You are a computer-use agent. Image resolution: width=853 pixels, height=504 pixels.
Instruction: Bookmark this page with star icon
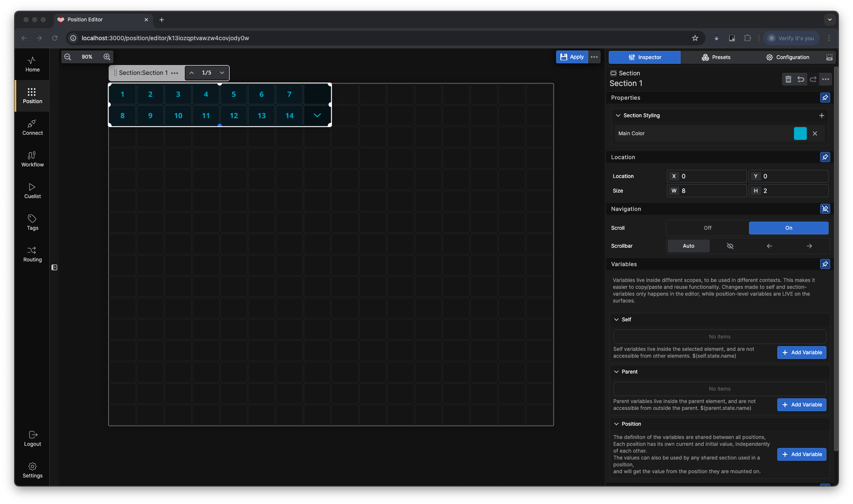pyautogui.click(x=695, y=38)
